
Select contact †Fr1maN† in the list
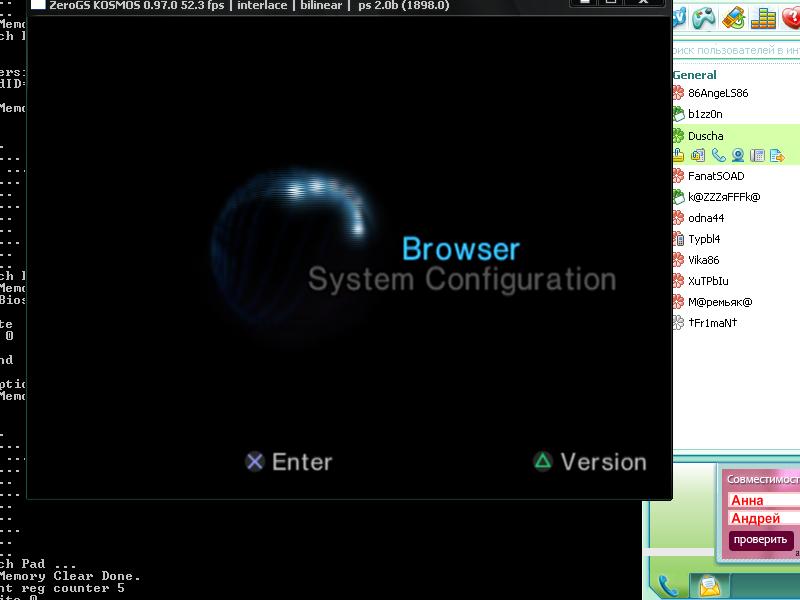[736, 322]
